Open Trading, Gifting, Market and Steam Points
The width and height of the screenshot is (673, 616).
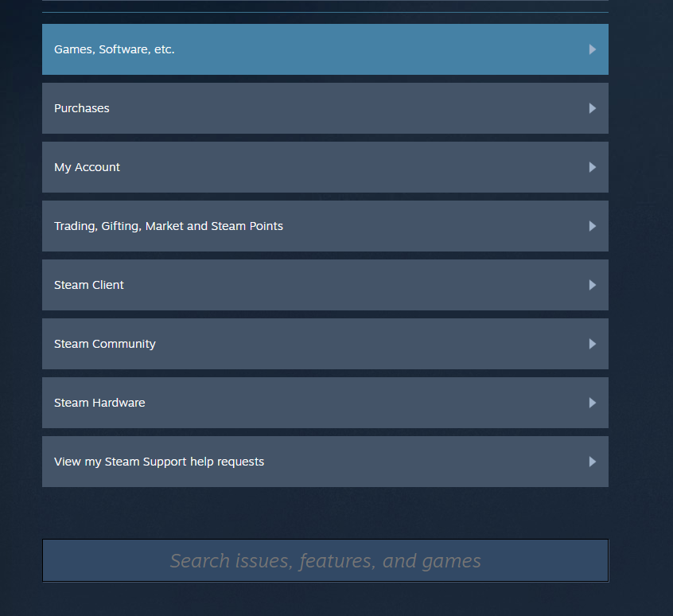pyautogui.click(x=325, y=226)
